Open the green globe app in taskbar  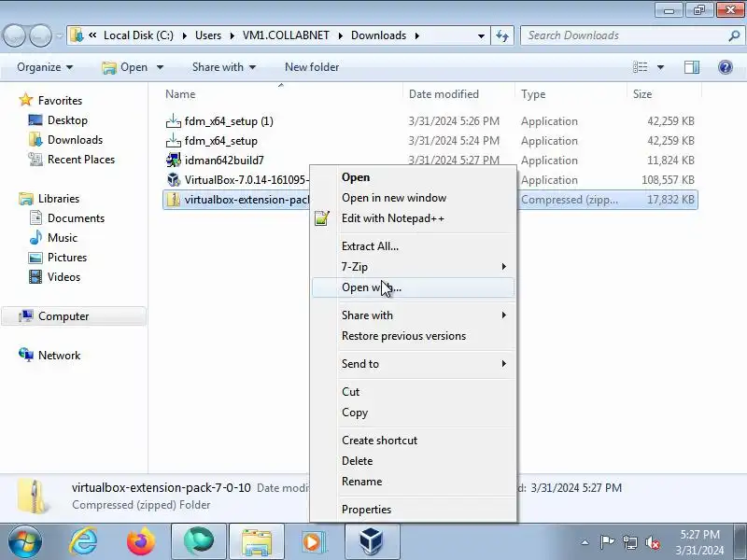coord(199,541)
